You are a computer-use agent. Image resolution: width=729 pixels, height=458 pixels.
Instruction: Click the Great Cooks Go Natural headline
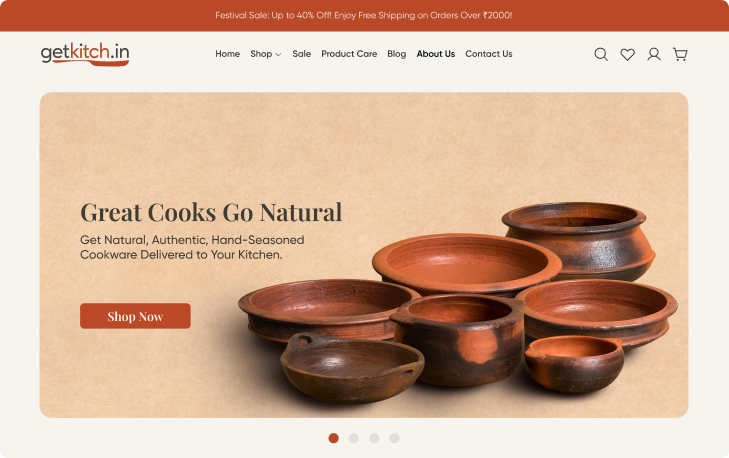click(211, 212)
